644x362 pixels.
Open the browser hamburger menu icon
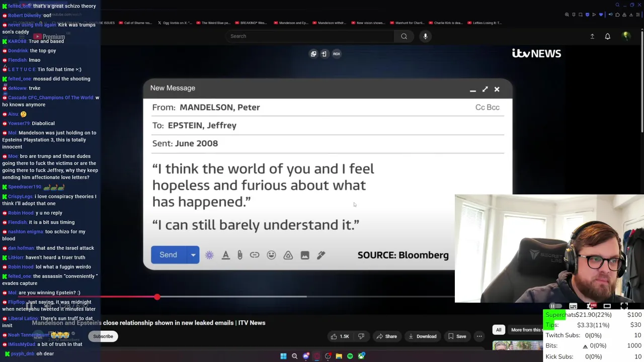point(639,15)
